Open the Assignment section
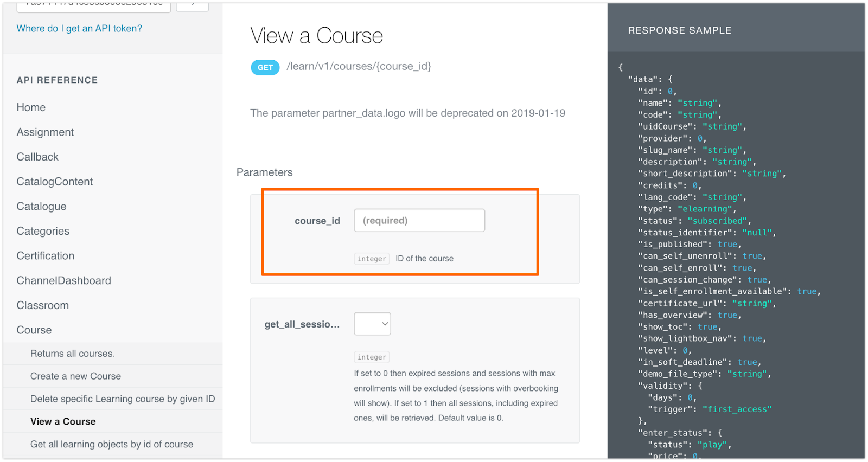 (45, 132)
